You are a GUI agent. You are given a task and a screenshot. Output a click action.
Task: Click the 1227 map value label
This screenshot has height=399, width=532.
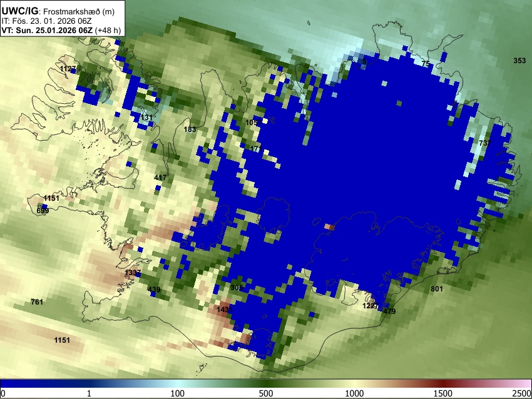pyautogui.click(x=371, y=306)
